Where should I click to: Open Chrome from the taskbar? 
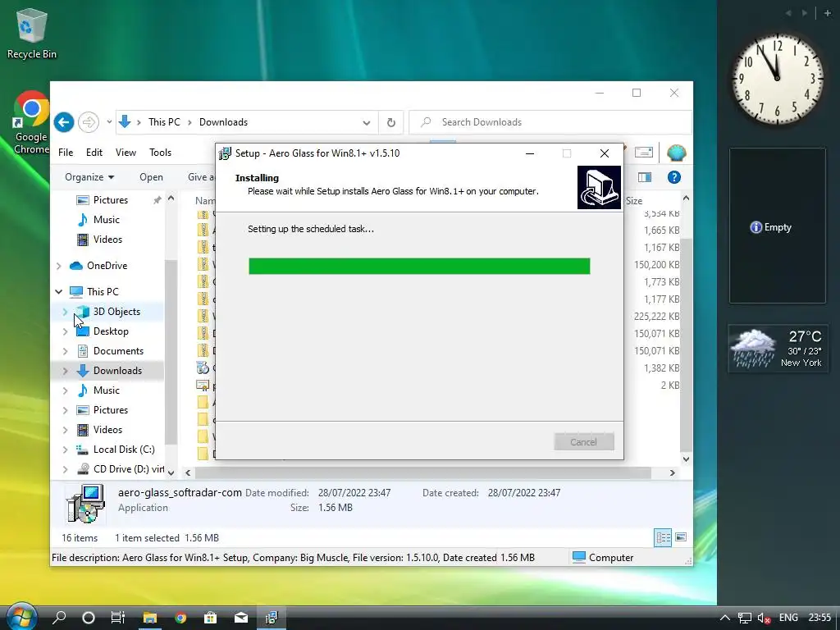click(180, 618)
